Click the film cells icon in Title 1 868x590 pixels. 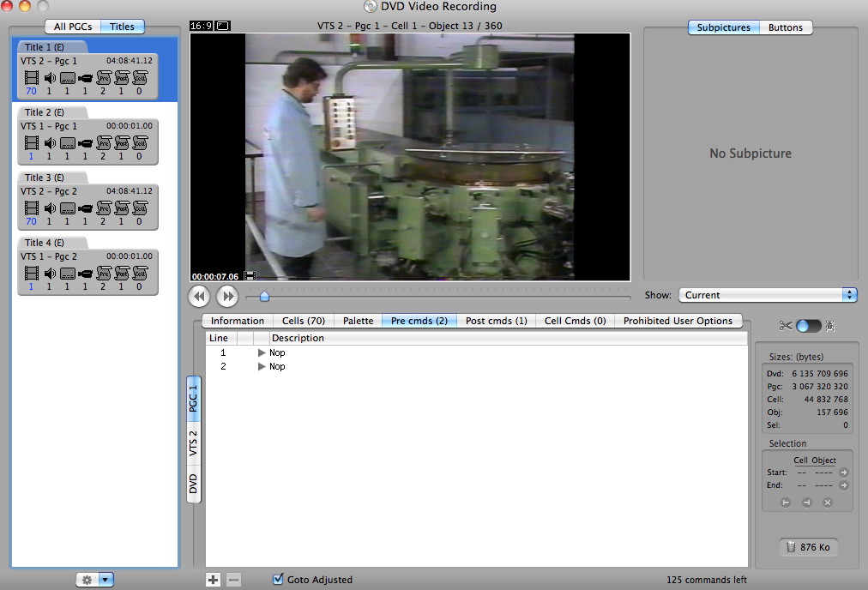(x=32, y=78)
